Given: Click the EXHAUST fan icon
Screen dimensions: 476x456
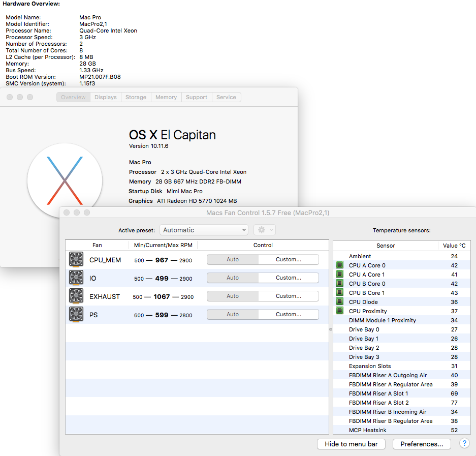Looking at the screenshot, I should (x=76, y=296).
